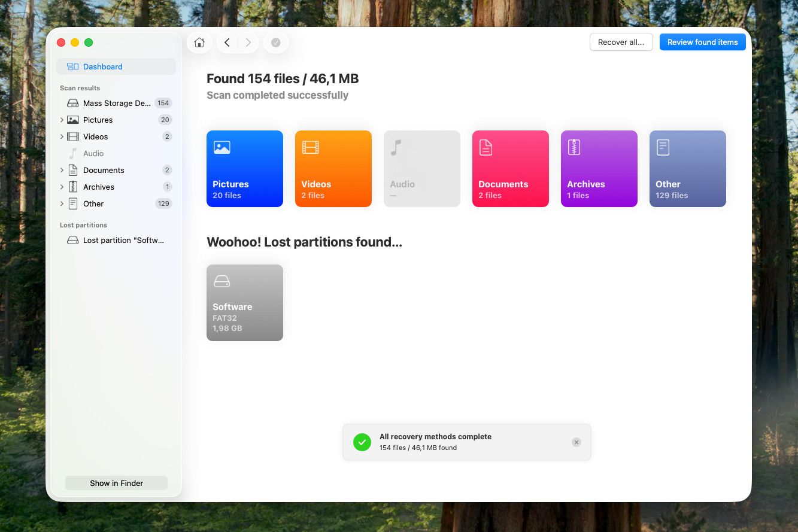Screen dimensions: 798x532
Task: Go forward using the right chevron
Action: pos(248,42)
